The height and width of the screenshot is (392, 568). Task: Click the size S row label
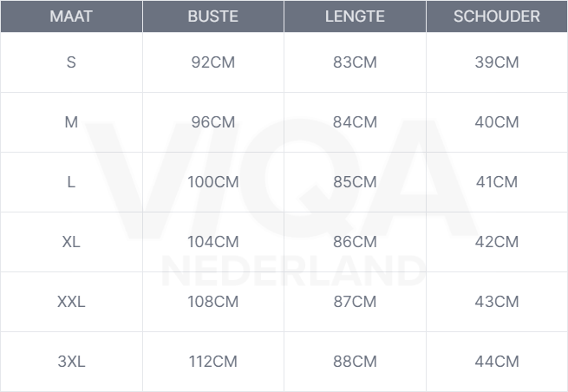(71, 62)
